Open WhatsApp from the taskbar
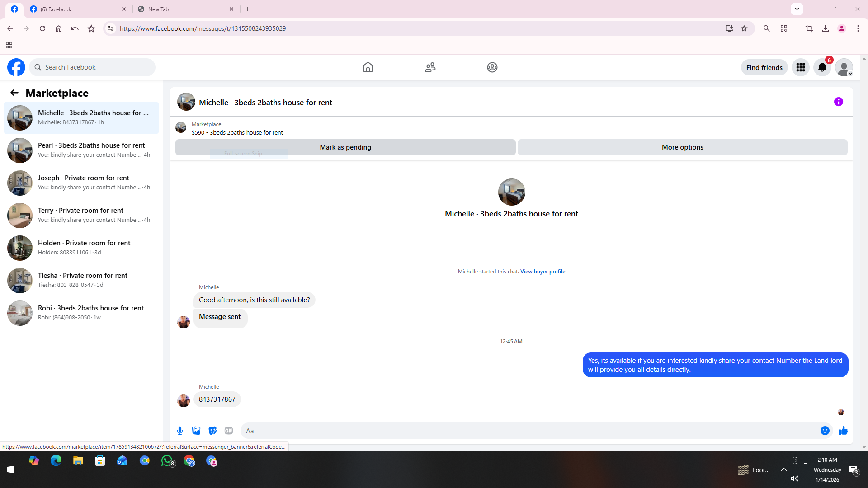The height and width of the screenshot is (488, 868). pos(167,461)
